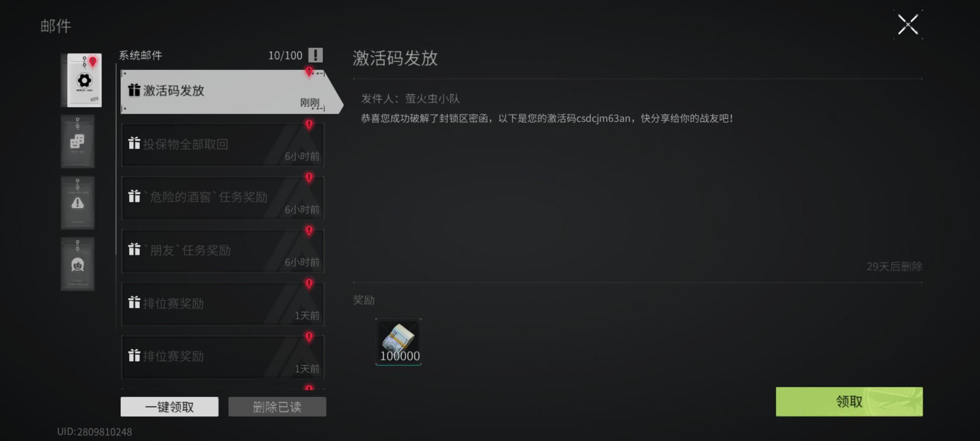The width and height of the screenshot is (980, 441).
Task: Click gift icon of 激活码发放 mail
Action: pyautogui.click(x=134, y=90)
